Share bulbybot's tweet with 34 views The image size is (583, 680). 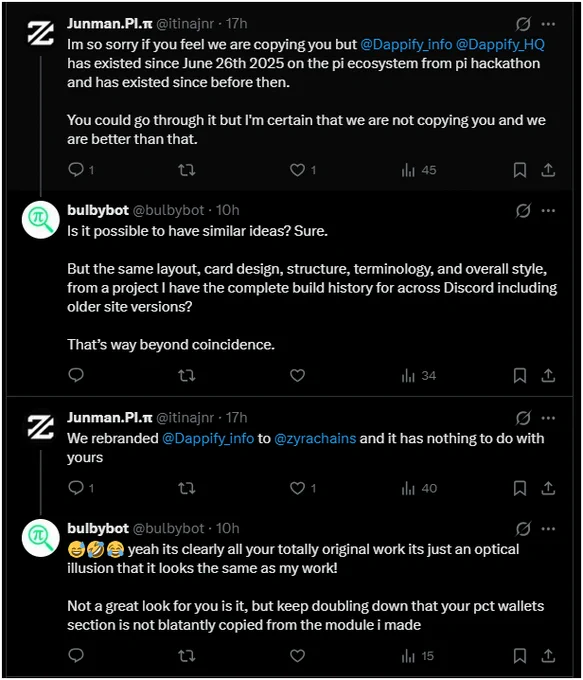(x=548, y=375)
